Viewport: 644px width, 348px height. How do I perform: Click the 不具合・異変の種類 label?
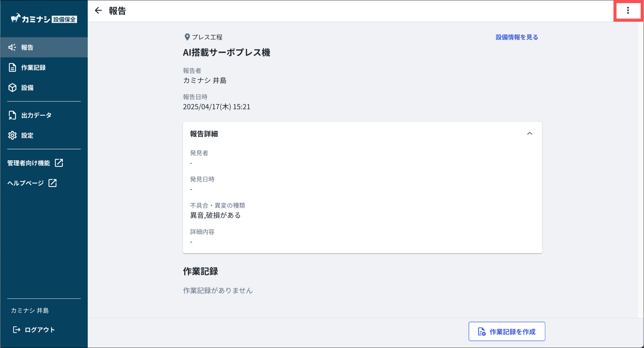[218, 206]
